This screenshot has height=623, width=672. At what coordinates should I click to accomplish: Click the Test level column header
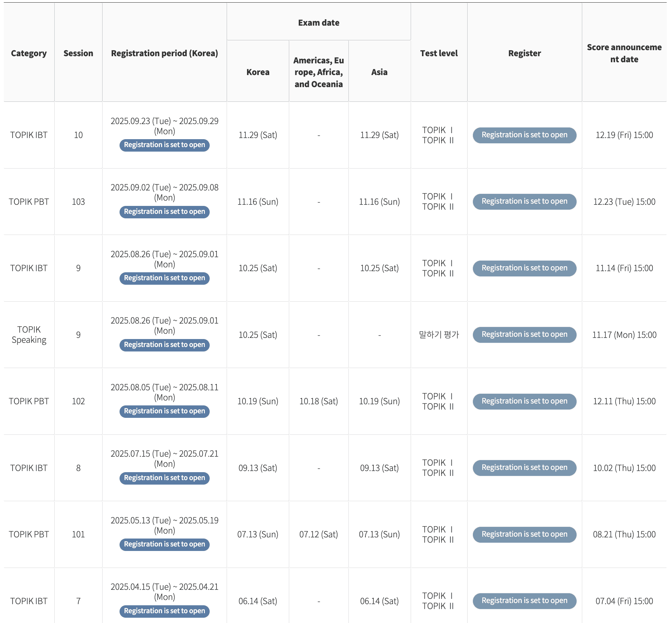pos(439,53)
